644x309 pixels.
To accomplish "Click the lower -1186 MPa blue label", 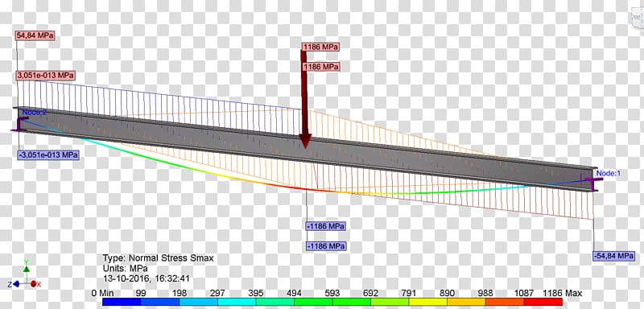I will click(x=326, y=246).
